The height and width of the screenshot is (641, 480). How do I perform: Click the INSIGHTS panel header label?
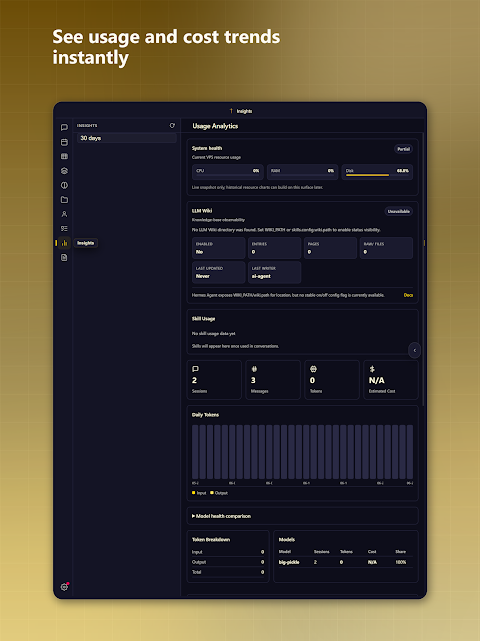pos(87,126)
